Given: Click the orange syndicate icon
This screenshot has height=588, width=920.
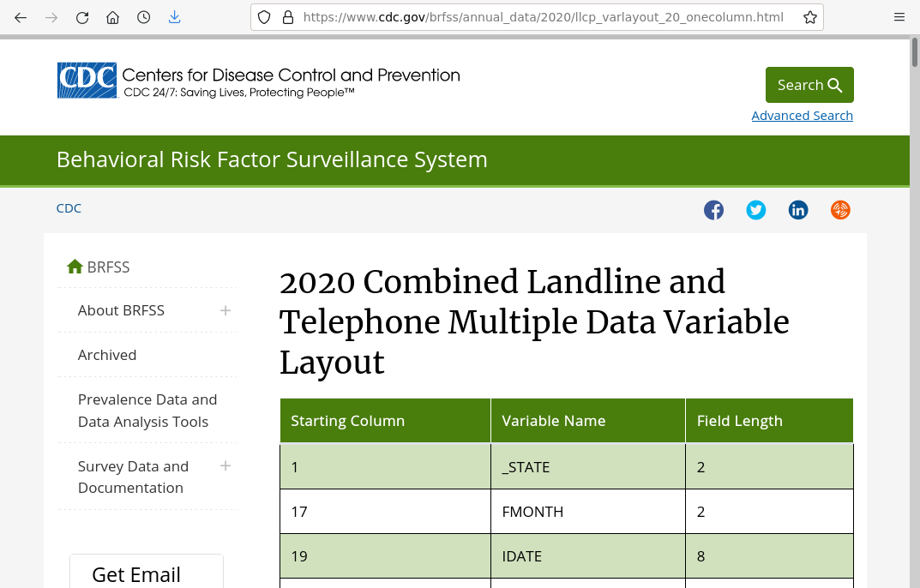Looking at the screenshot, I should click(x=840, y=210).
